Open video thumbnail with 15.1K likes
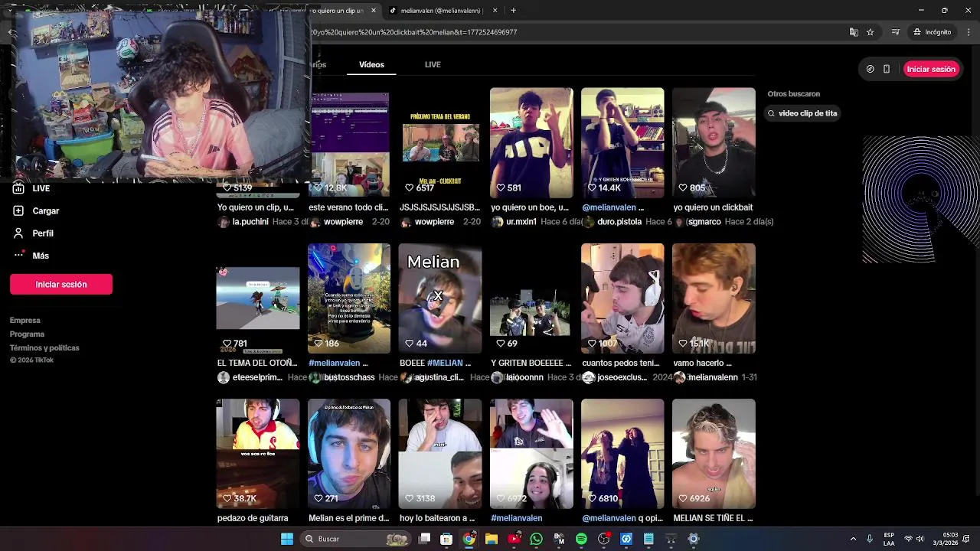The image size is (980, 551). (714, 298)
